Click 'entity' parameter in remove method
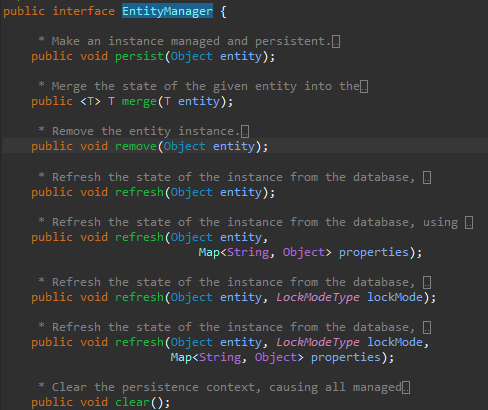Image resolution: width=488 pixels, height=410 pixels. [234, 146]
